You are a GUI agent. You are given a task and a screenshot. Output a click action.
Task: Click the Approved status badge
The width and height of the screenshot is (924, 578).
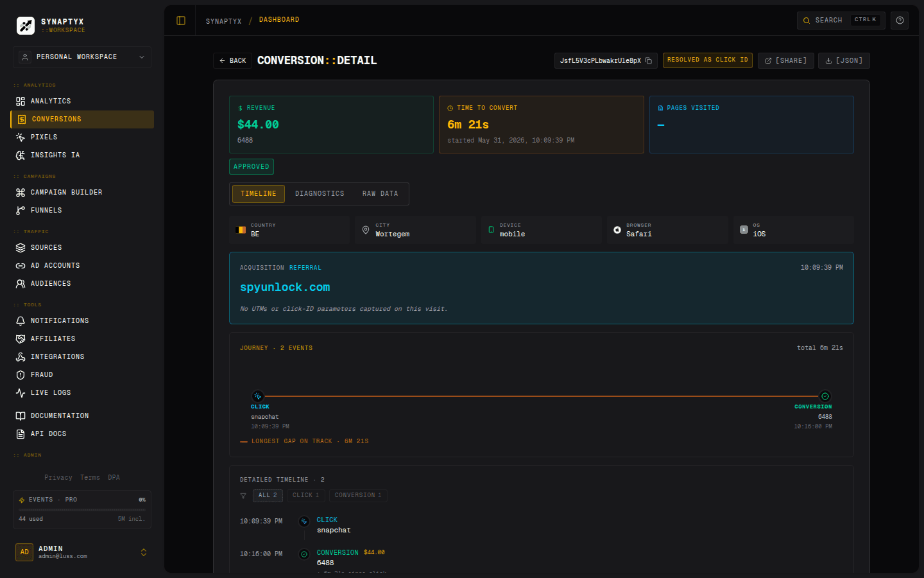(252, 167)
